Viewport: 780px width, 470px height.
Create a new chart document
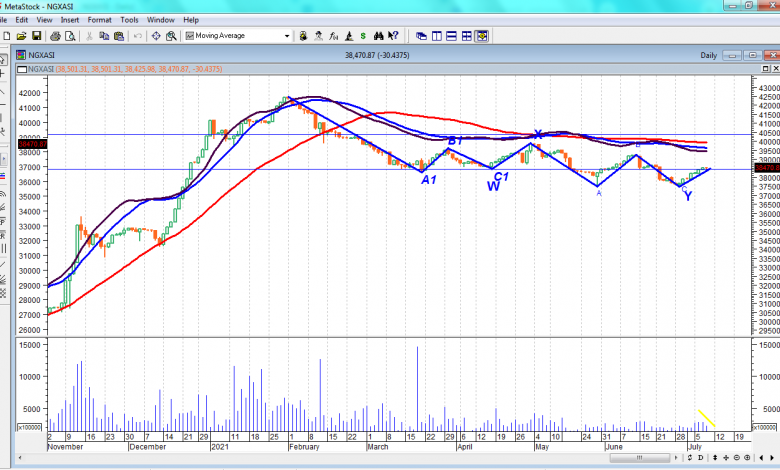(6, 36)
